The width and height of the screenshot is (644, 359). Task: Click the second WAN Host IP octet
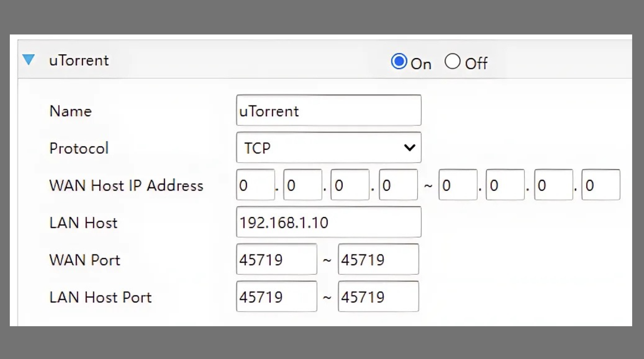point(302,185)
